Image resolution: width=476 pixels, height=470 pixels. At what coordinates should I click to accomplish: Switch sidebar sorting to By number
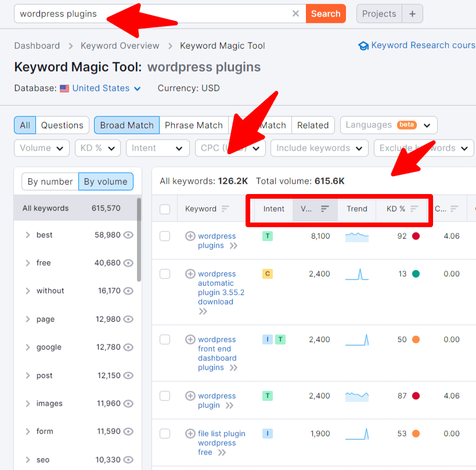click(x=50, y=181)
